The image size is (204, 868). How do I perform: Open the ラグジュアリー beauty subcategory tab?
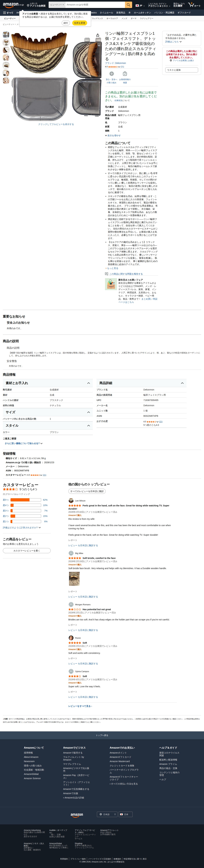147,18
